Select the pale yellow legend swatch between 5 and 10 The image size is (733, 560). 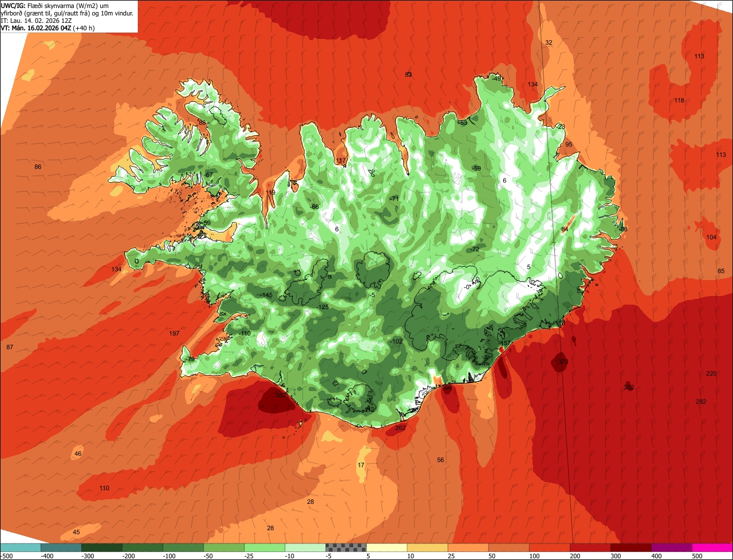point(387,547)
